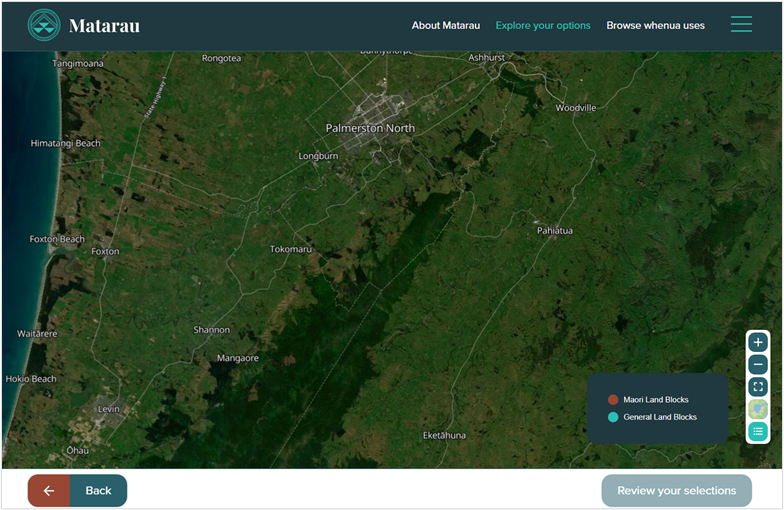784x510 pixels.
Task: Click the Himatangi Beach map label
Action: (x=66, y=144)
